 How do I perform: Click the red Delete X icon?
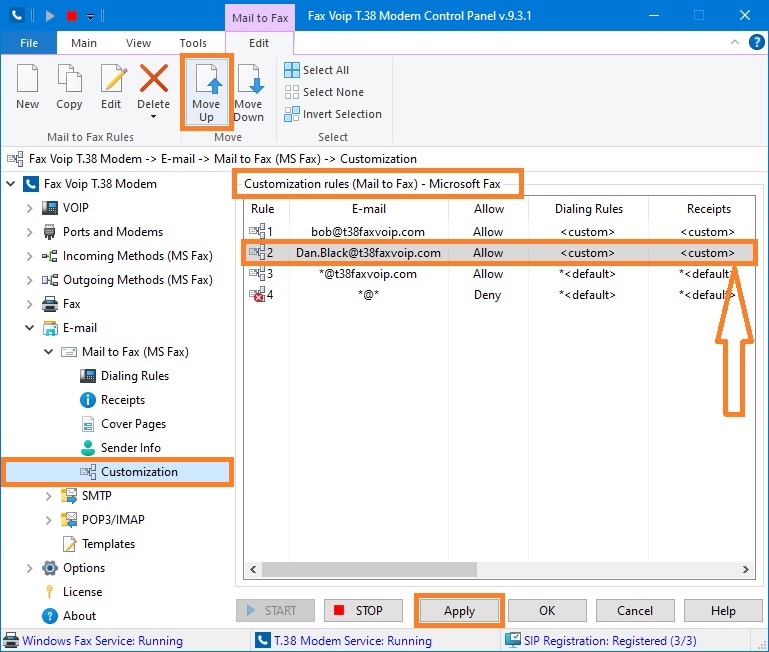(x=154, y=78)
